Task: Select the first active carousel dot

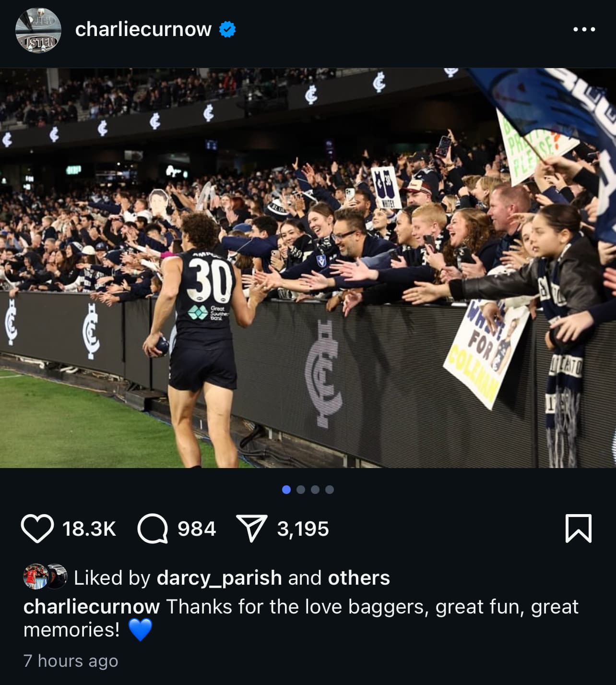Action: pyautogui.click(x=286, y=490)
